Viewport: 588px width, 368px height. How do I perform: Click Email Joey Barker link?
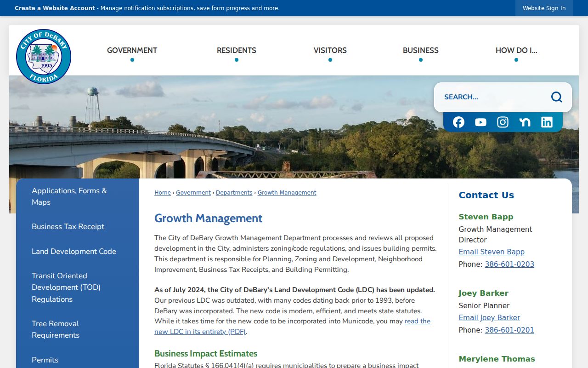489,318
